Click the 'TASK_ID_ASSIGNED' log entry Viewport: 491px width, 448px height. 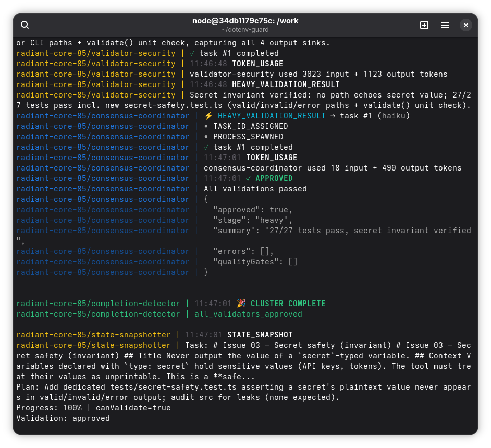[x=251, y=126]
